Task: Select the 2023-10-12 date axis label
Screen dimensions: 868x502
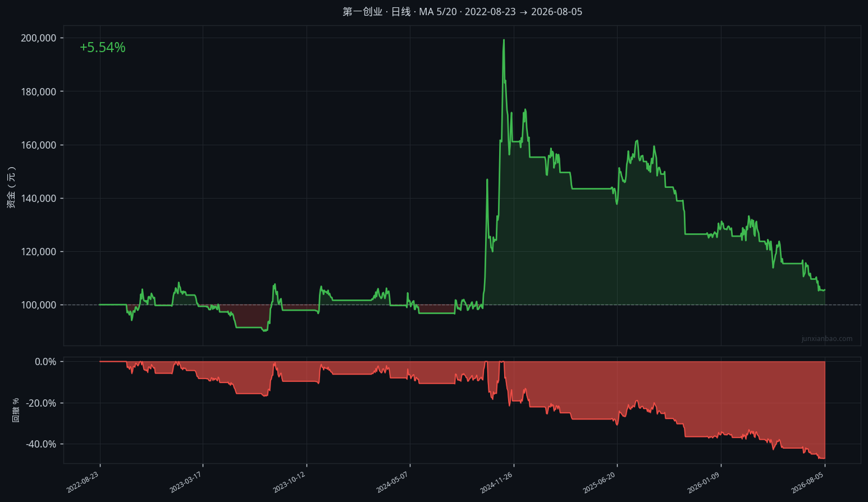Action: [290, 482]
